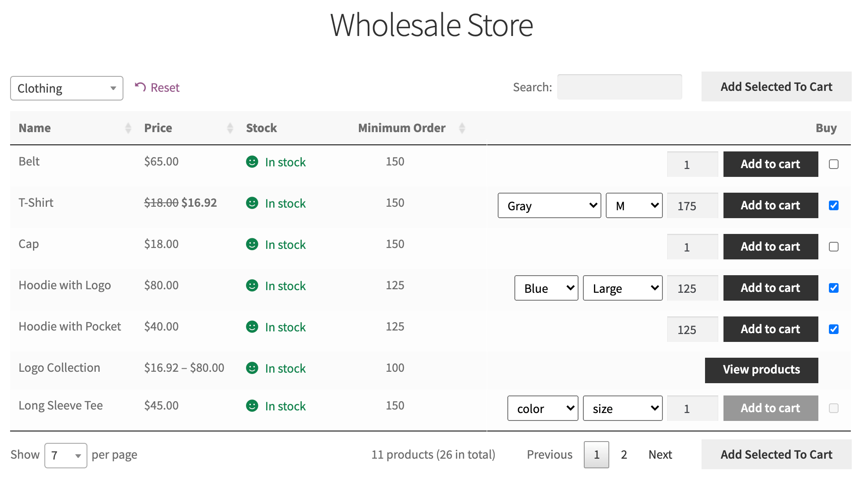The image size is (868, 503).
Task: Uncheck the T-Shirt row checkbox
Action: point(834,205)
